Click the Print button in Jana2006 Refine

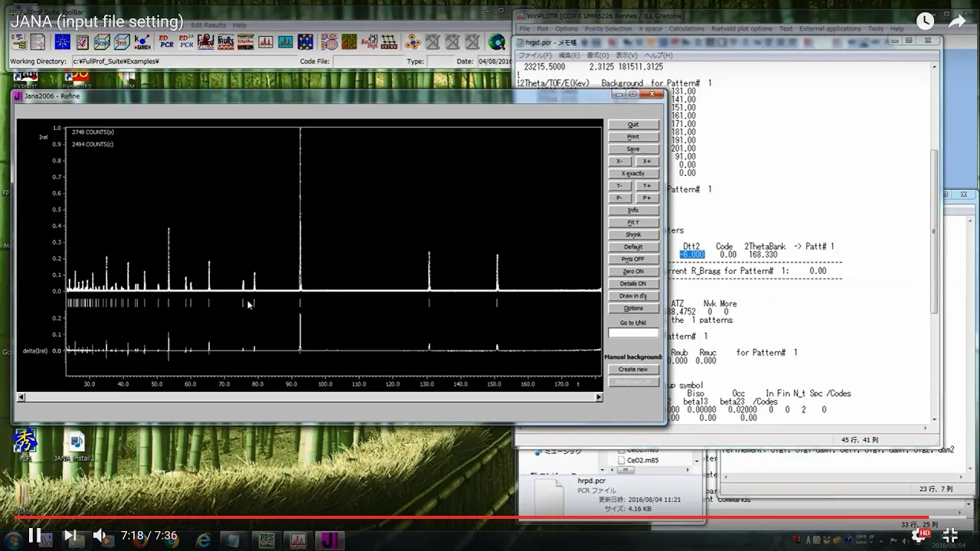point(633,137)
